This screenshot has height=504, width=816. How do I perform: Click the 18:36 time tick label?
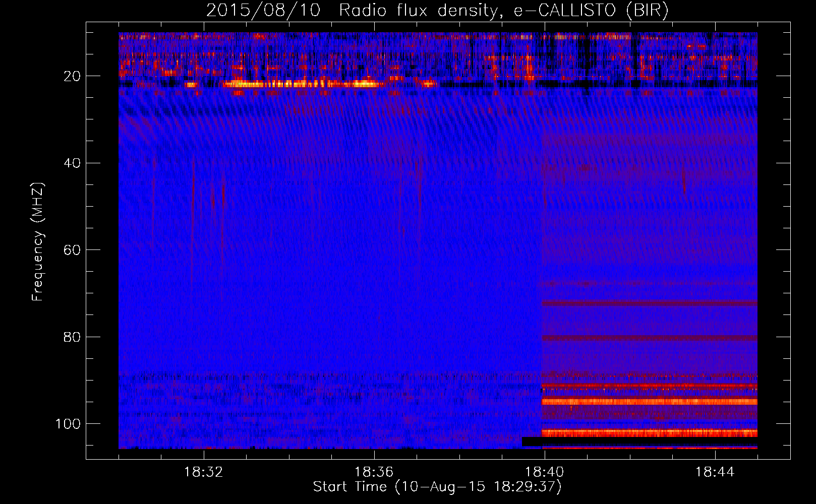pos(374,472)
